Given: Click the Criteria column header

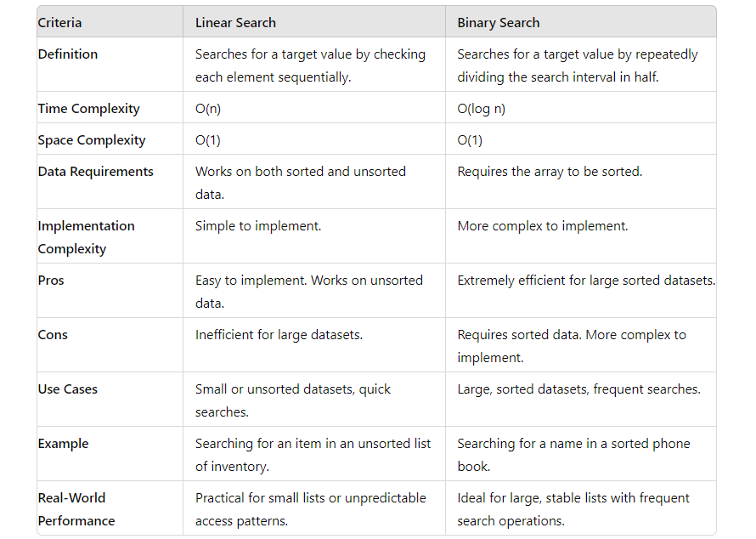Looking at the screenshot, I should pyautogui.click(x=59, y=23).
